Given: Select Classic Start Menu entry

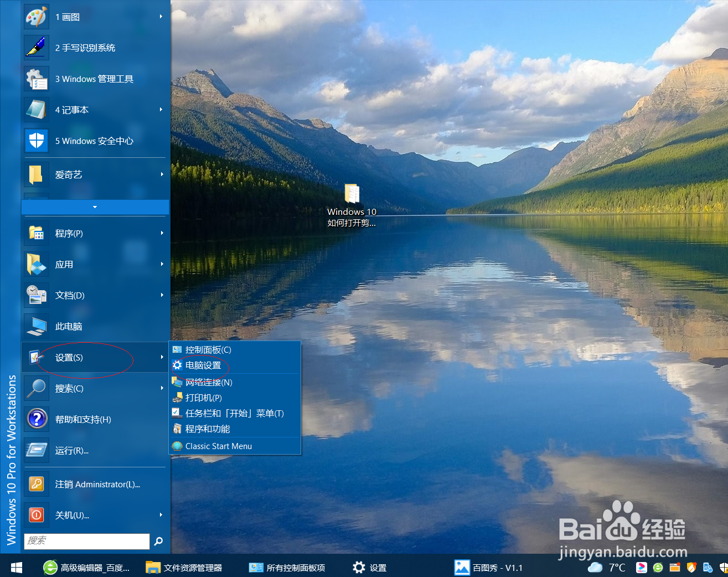Looking at the screenshot, I should pyautogui.click(x=235, y=446).
